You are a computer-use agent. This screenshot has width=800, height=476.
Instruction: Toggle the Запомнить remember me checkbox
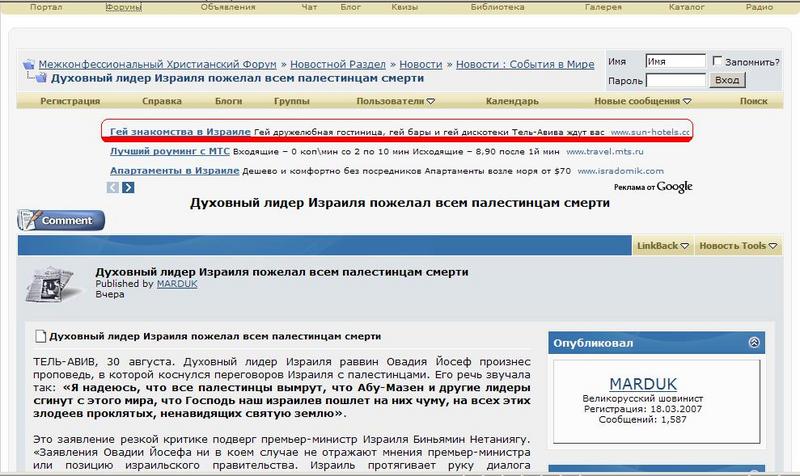[717, 61]
